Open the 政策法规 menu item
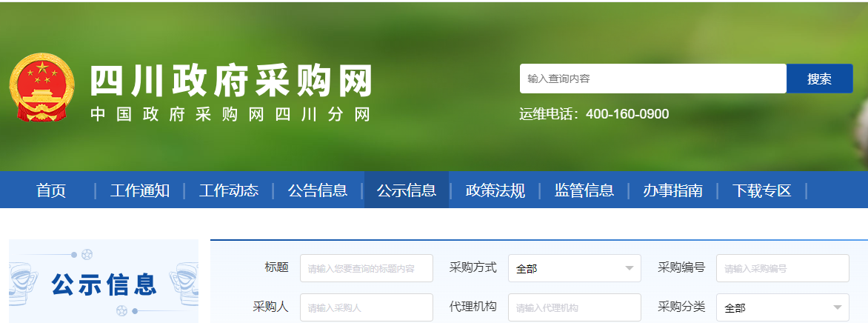Image resolution: width=868 pixels, height=323 pixels. coord(495,190)
